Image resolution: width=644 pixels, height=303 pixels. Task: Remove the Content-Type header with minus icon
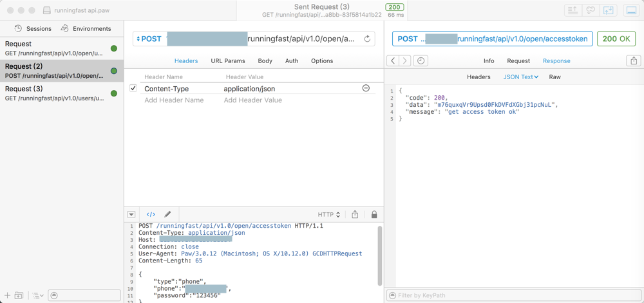click(366, 88)
